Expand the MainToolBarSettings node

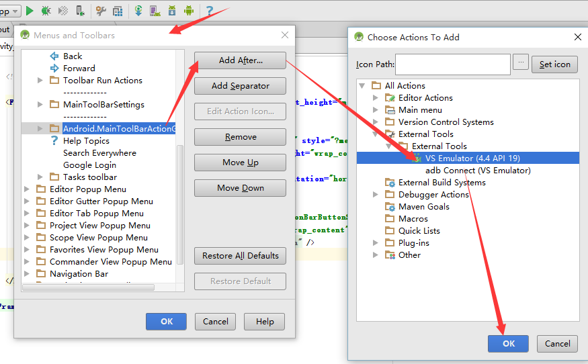click(x=40, y=104)
